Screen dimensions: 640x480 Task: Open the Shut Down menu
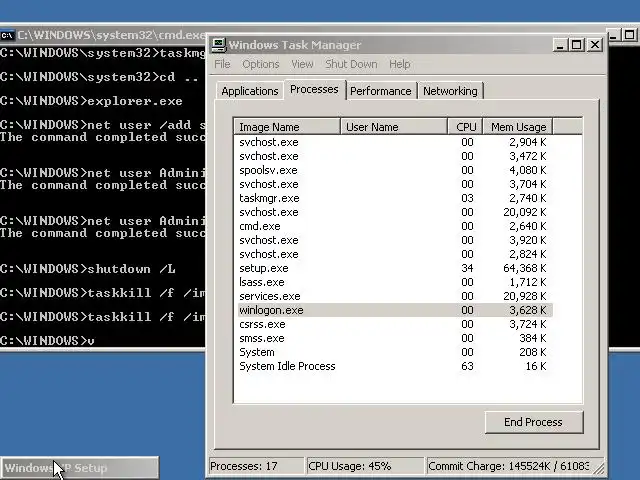point(351,64)
